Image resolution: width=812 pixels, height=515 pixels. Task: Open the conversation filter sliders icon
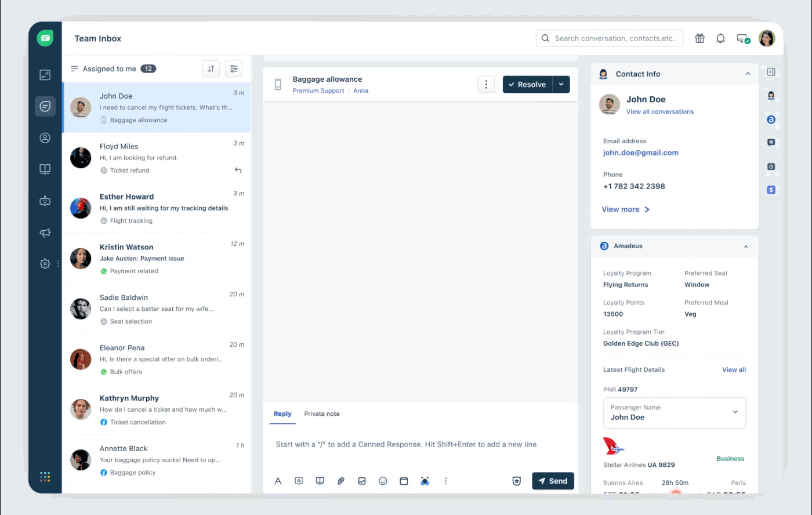(x=234, y=68)
